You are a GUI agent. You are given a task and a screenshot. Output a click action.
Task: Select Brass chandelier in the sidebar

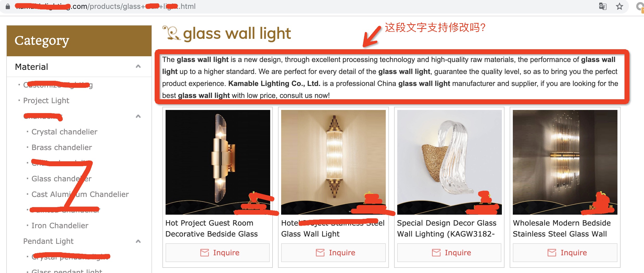point(62,147)
